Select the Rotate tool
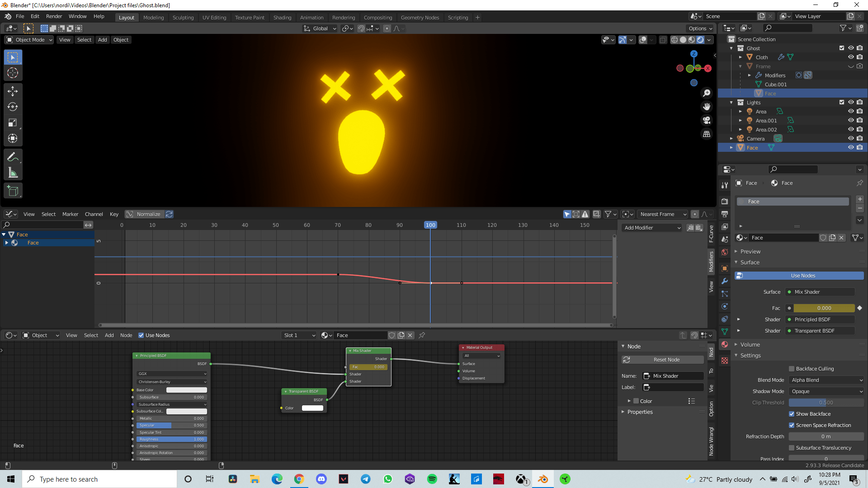868x488 pixels. (13, 107)
